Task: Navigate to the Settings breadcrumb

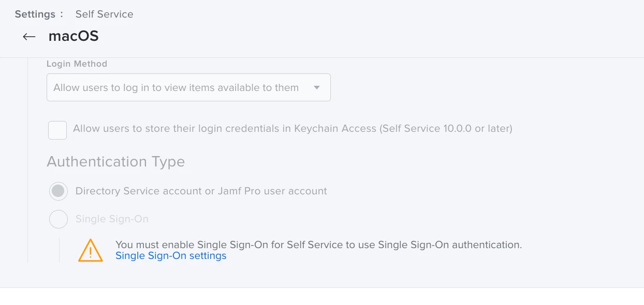Action: click(x=35, y=14)
